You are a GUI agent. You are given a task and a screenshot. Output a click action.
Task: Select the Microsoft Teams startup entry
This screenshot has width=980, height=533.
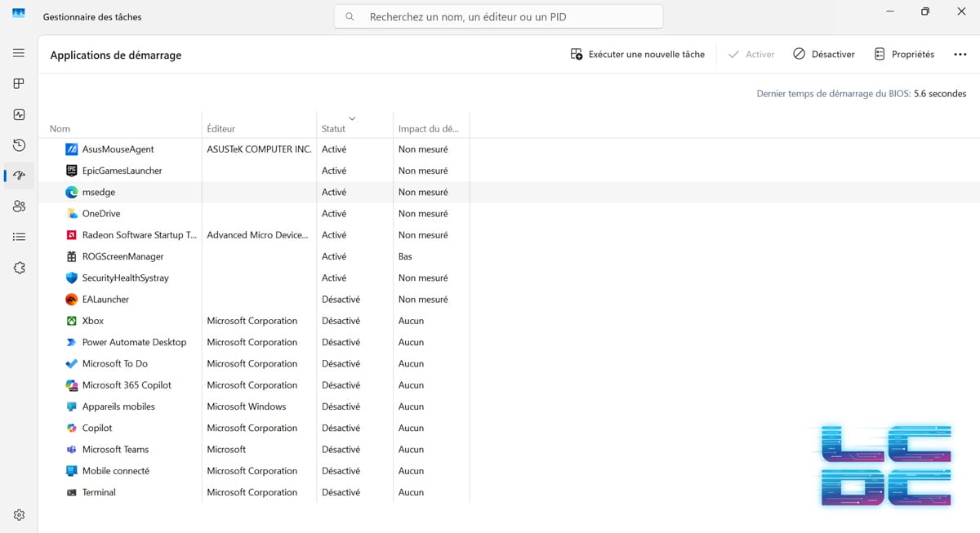pos(115,449)
